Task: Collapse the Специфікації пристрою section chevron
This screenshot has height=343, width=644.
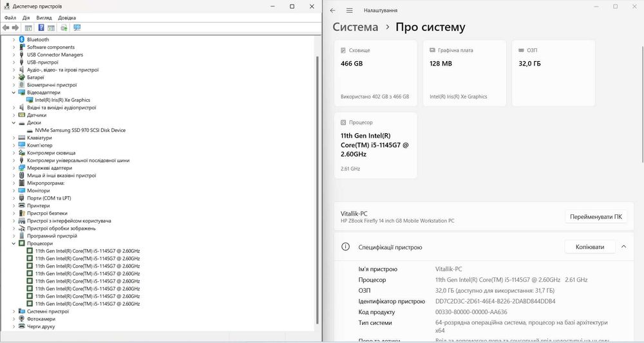Action: 623,246
